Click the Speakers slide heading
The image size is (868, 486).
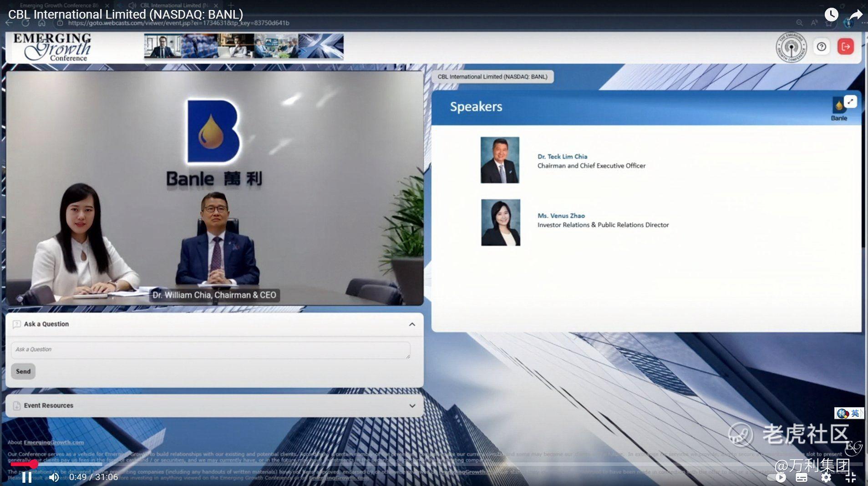coord(476,106)
